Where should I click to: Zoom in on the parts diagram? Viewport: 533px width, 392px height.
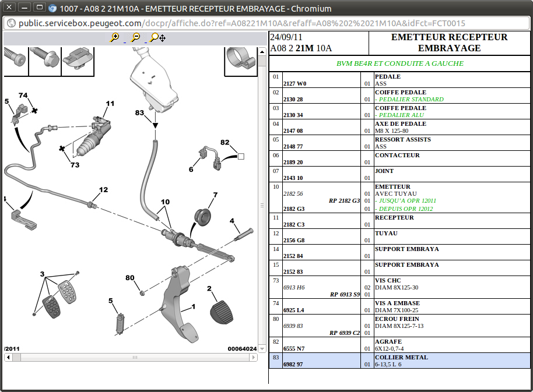click(x=114, y=37)
